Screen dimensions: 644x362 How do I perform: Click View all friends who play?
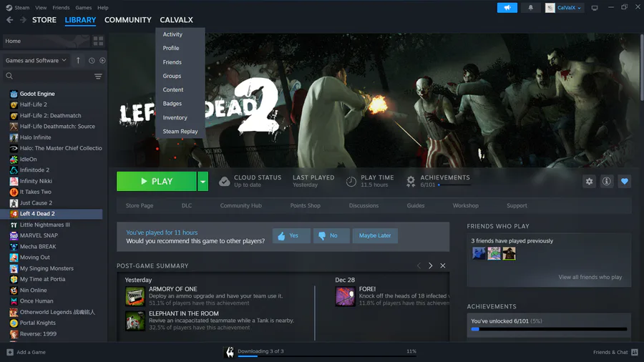pyautogui.click(x=590, y=277)
